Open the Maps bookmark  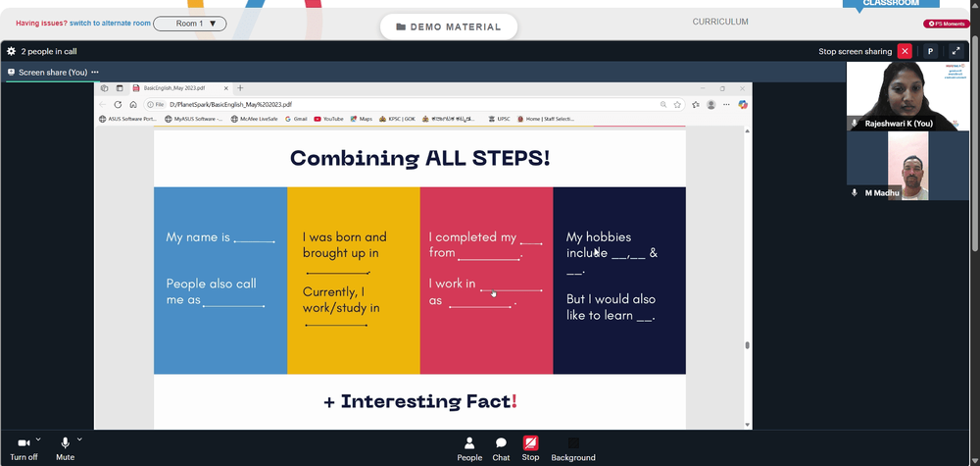click(x=362, y=119)
